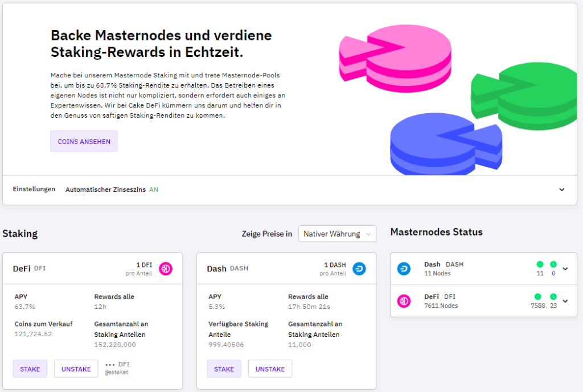Click the 7611 Nodes text
Viewport: 583px width, 392px height.
[441, 306]
